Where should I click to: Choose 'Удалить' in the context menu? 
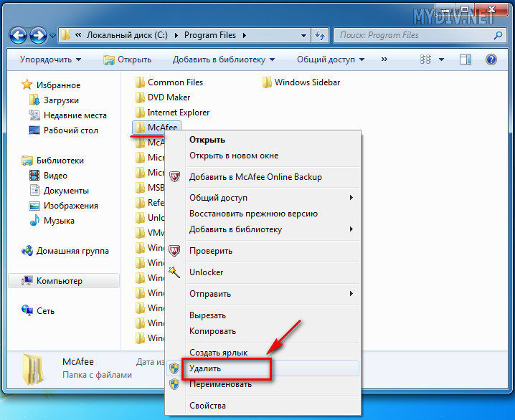pyautogui.click(x=262, y=368)
